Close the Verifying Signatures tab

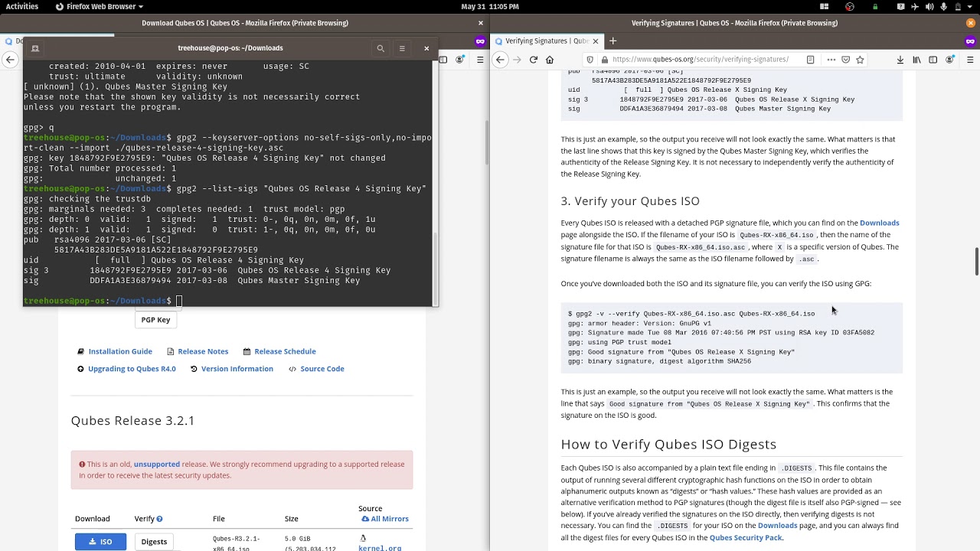pyautogui.click(x=595, y=41)
